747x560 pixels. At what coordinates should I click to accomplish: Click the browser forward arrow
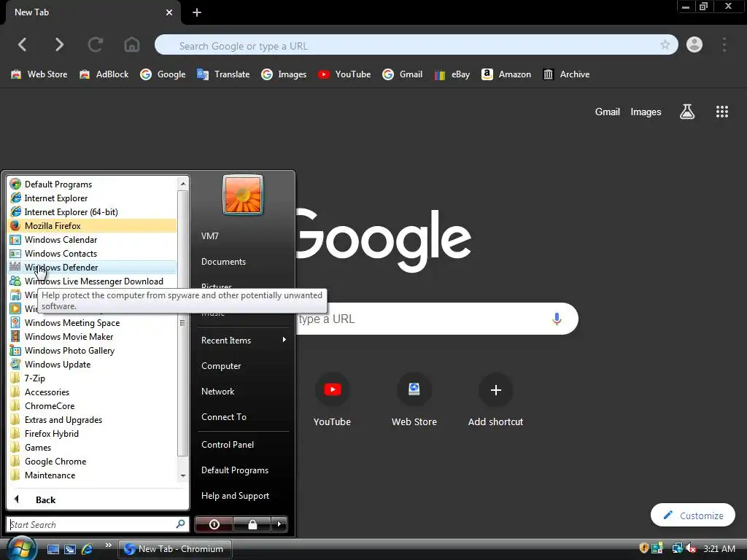[59, 44]
